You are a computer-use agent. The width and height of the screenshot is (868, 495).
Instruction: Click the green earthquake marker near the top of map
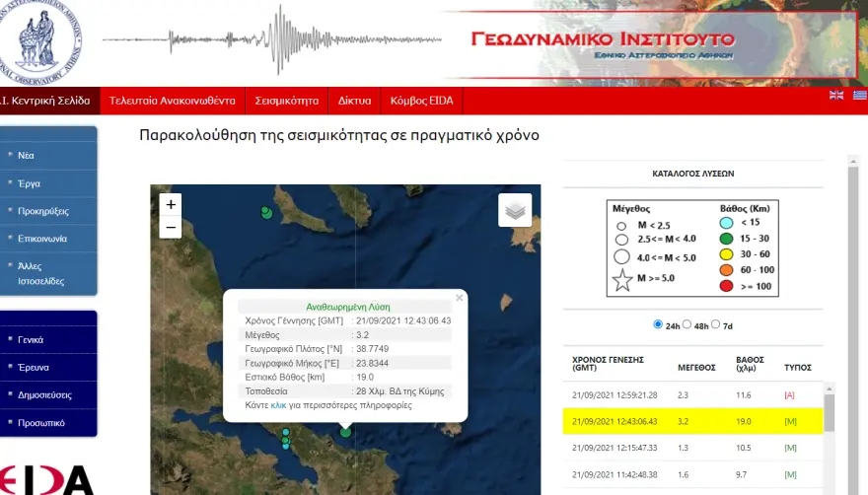tap(265, 212)
